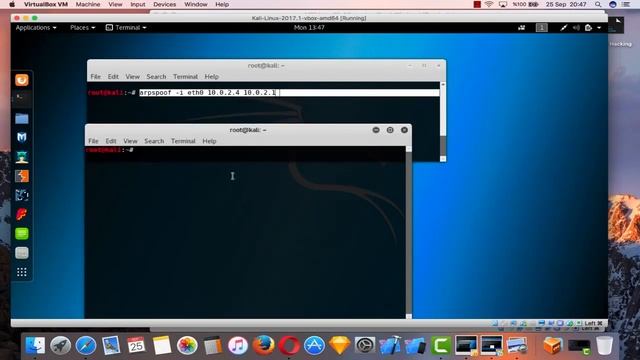
Task: Open Search menu in back terminal window
Action: 156,77
